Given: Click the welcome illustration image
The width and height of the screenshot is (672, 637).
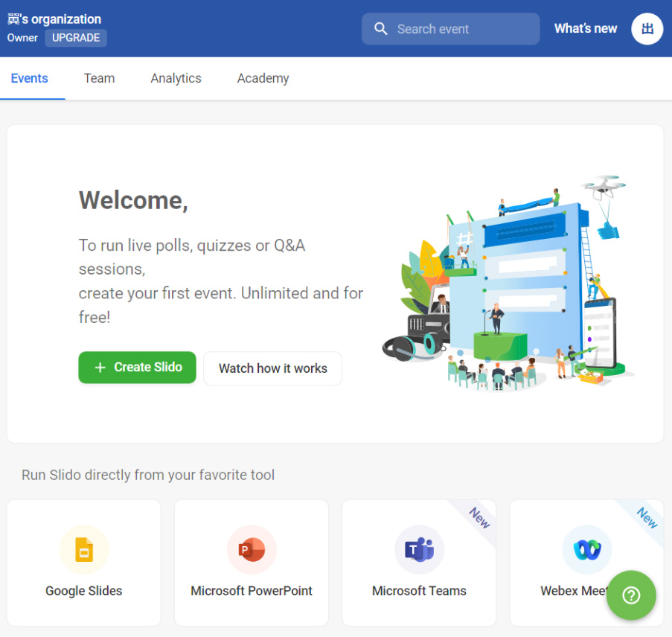Looking at the screenshot, I should click(x=508, y=283).
